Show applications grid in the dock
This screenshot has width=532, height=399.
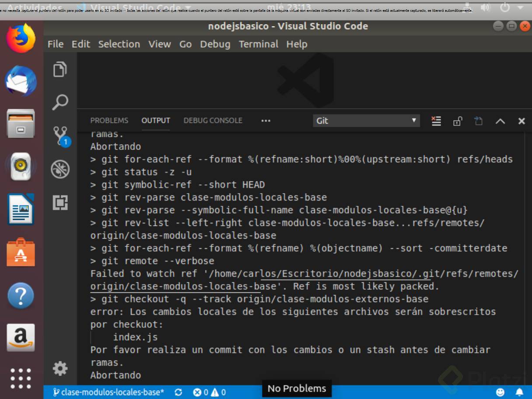[21, 378]
